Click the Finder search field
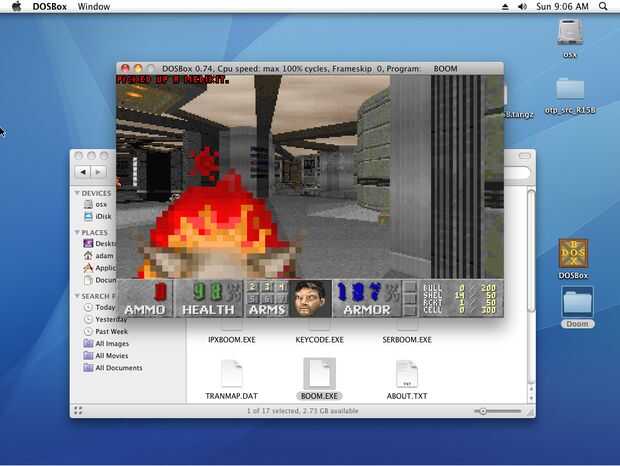This screenshot has width=620, height=466. coord(517,172)
